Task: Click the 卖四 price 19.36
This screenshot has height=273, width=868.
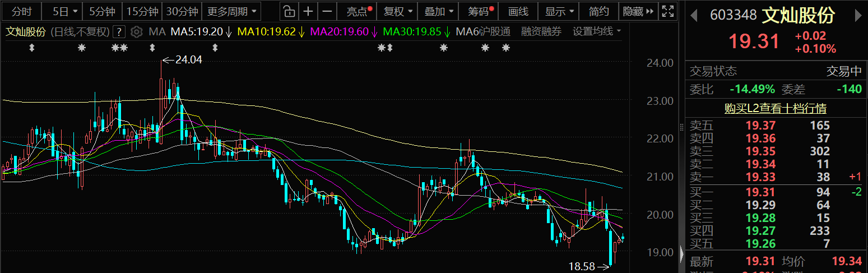Action: coord(760,138)
